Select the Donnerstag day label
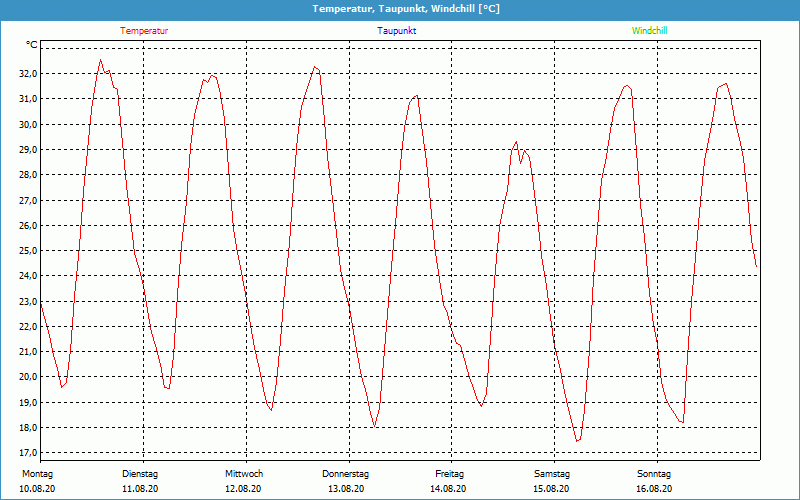 (x=346, y=474)
